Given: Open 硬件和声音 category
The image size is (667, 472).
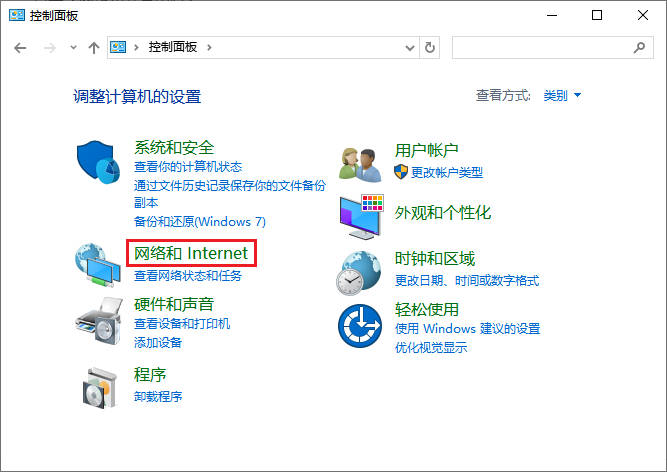Looking at the screenshot, I should coord(174,304).
